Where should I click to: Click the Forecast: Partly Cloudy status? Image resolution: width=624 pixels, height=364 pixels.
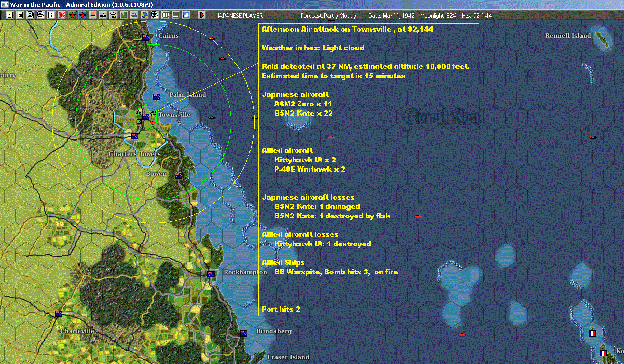click(x=329, y=16)
